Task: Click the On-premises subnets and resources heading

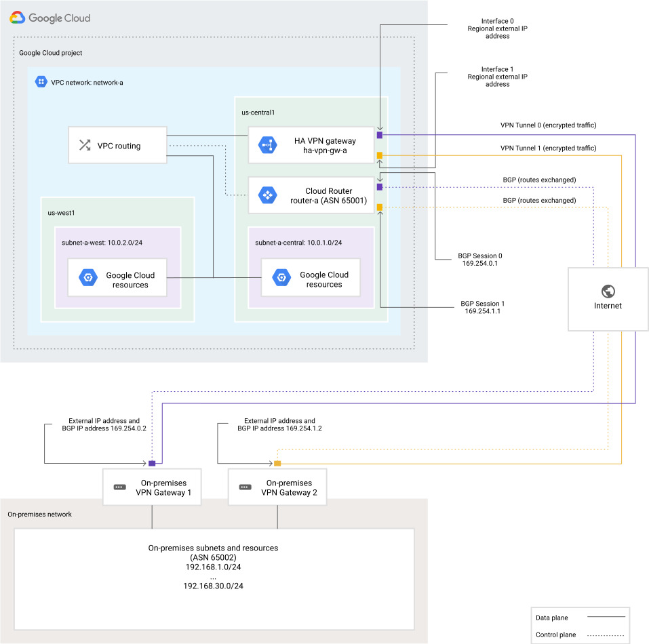Action: point(213,548)
